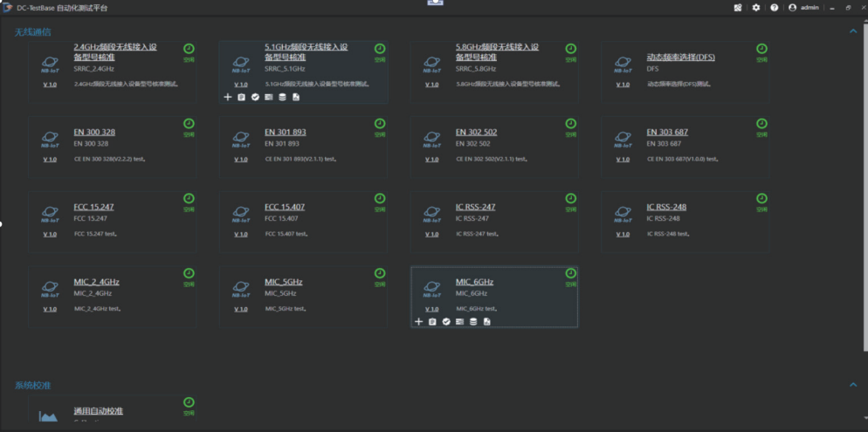Click the plus icon on MIC_6GHz card
Image resolution: width=868 pixels, height=432 pixels.
tap(418, 322)
